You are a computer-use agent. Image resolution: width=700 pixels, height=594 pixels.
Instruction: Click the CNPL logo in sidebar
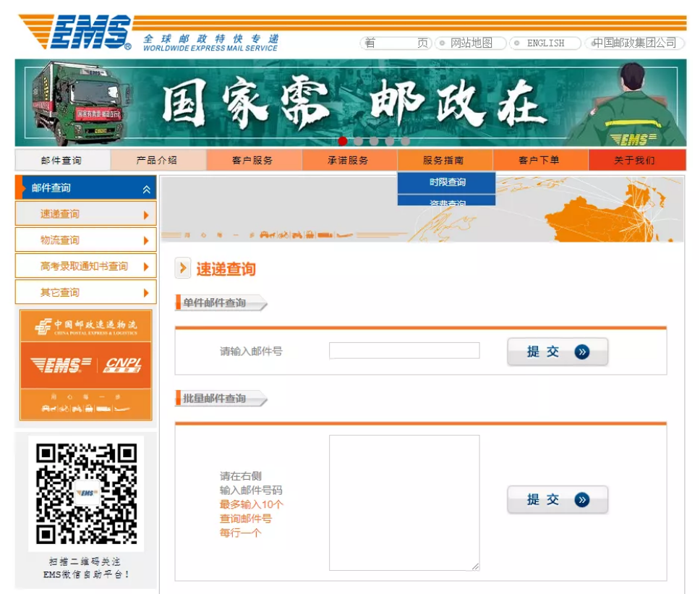click(x=123, y=365)
